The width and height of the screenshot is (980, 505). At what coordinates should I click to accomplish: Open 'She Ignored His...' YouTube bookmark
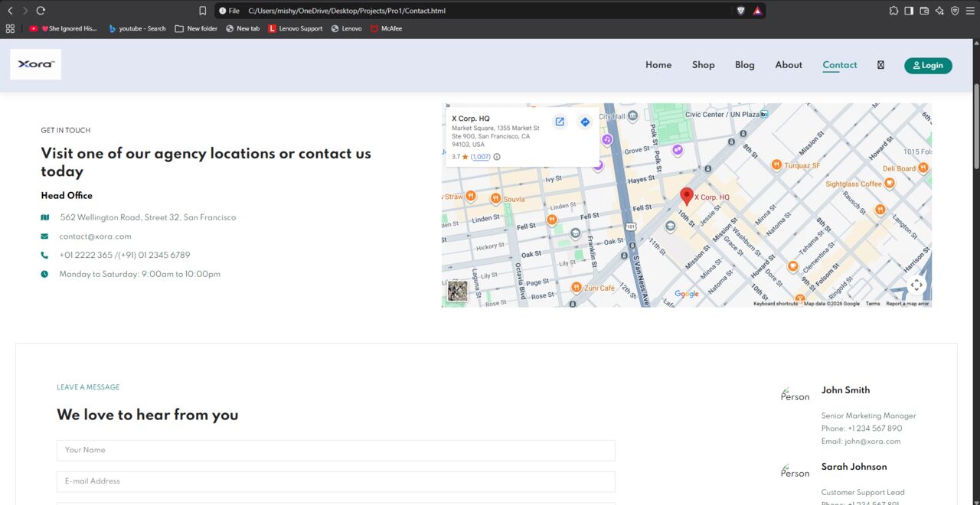coord(64,28)
